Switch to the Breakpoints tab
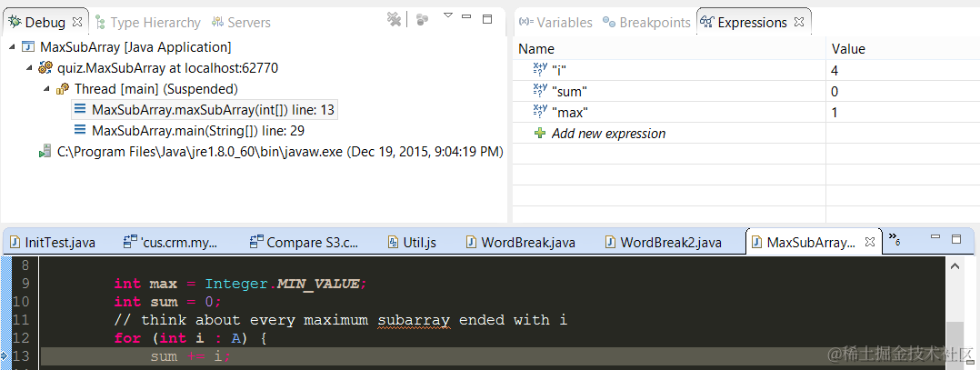 [x=647, y=23]
